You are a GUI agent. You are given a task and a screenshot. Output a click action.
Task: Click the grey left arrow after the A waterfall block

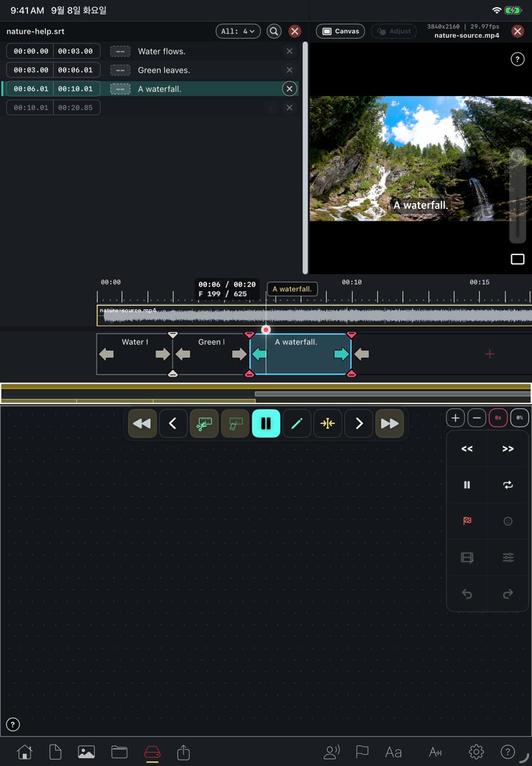[361, 354]
